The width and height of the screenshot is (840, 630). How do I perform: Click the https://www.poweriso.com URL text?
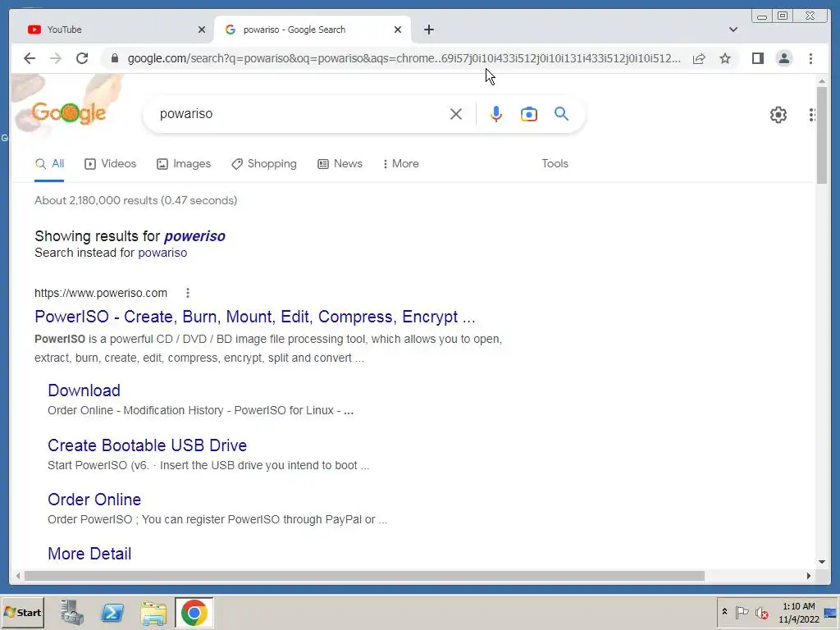tap(101, 293)
